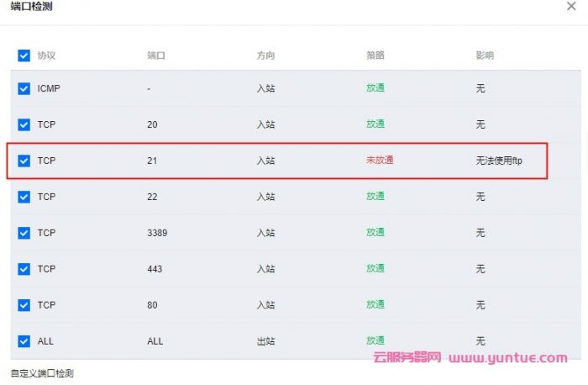The width and height of the screenshot is (588, 385).
Task: Deselect the TCP port 80 checkbox
Action: [x=24, y=305]
